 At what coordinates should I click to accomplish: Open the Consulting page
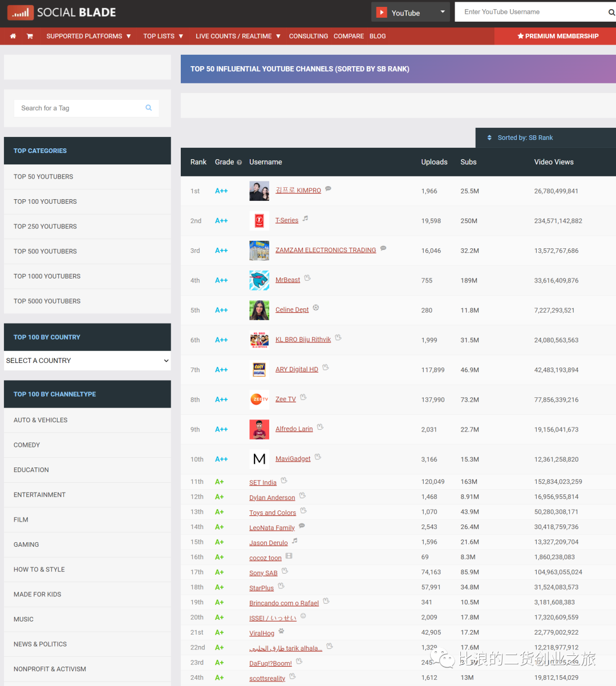pos(309,36)
